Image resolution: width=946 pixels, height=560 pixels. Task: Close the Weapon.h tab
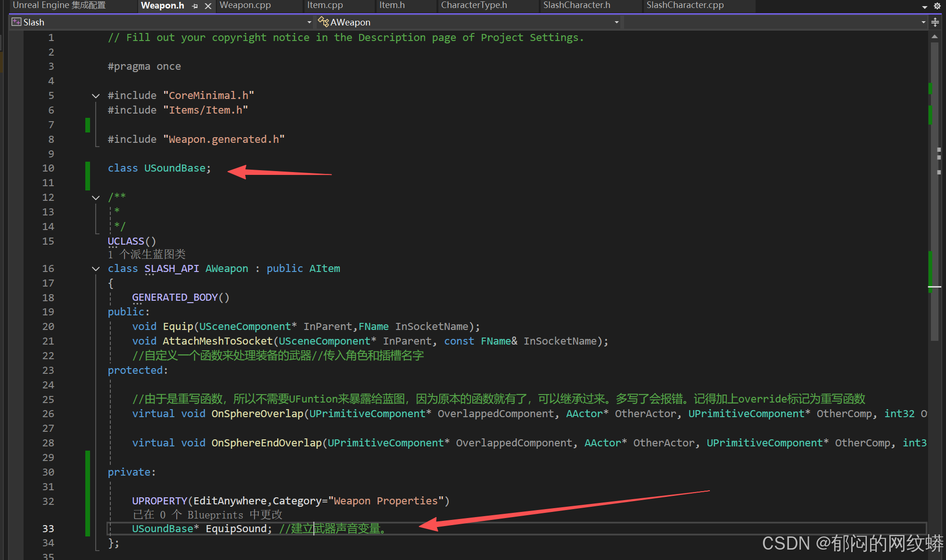click(x=208, y=6)
